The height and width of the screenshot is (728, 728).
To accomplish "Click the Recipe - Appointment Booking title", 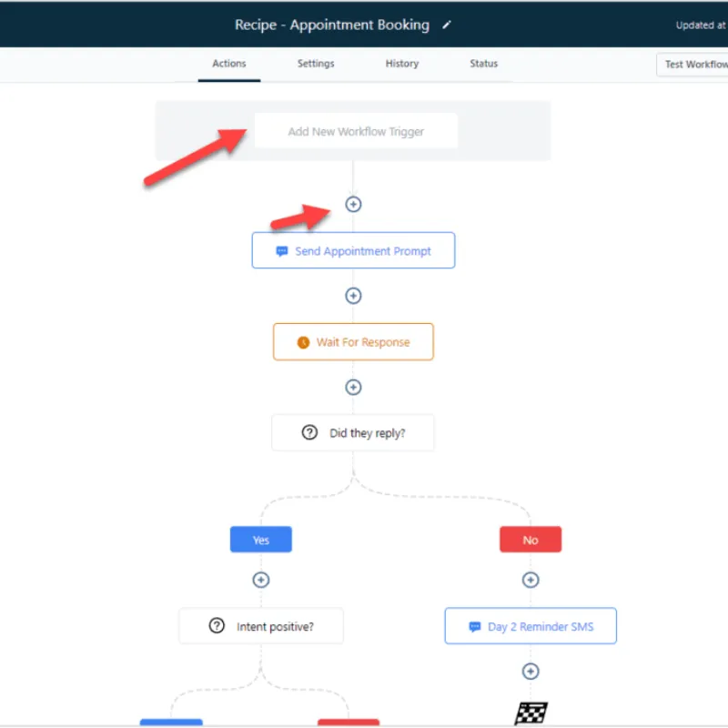I will [332, 25].
